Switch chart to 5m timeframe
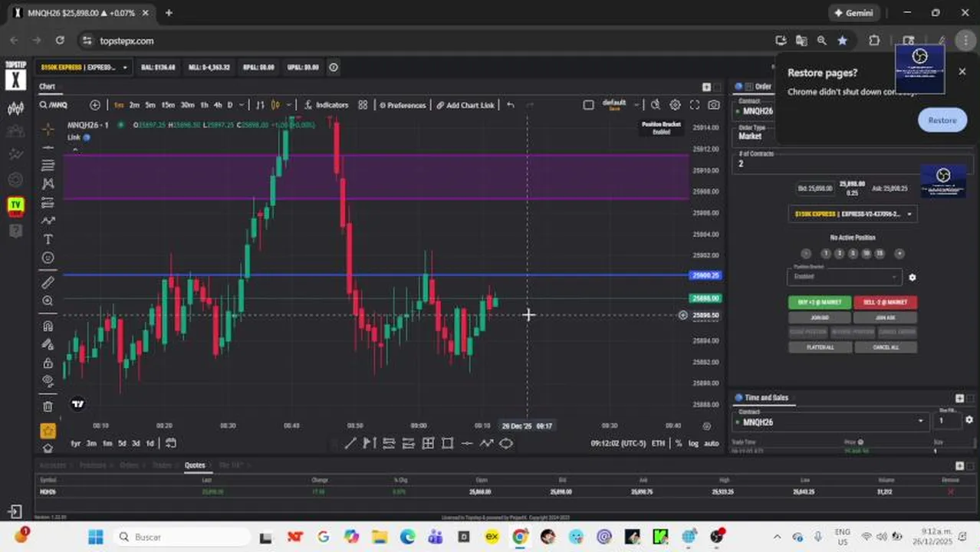 pyautogui.click(x=150, y=105)
